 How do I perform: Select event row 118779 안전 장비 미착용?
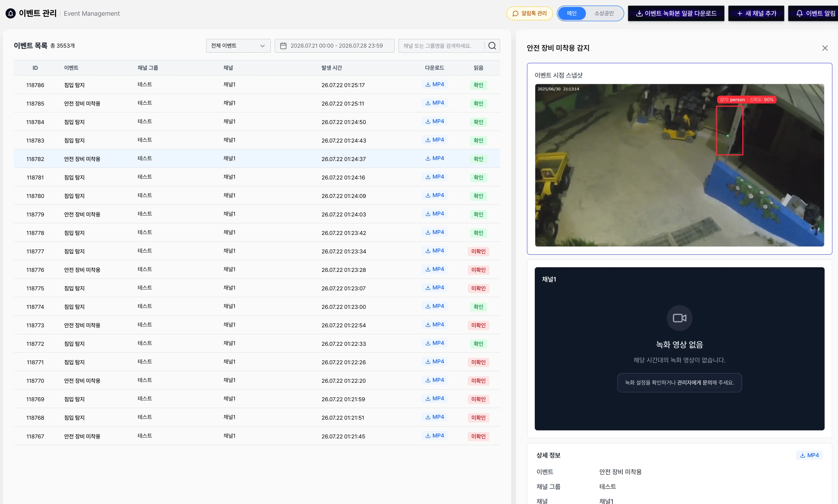point(257,214)
